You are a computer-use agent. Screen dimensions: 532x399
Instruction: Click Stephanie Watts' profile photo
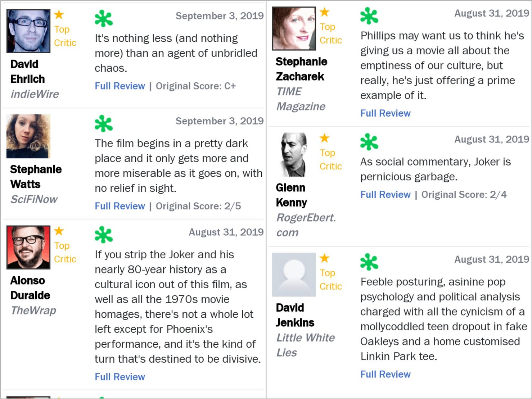[x=28, y=136]
